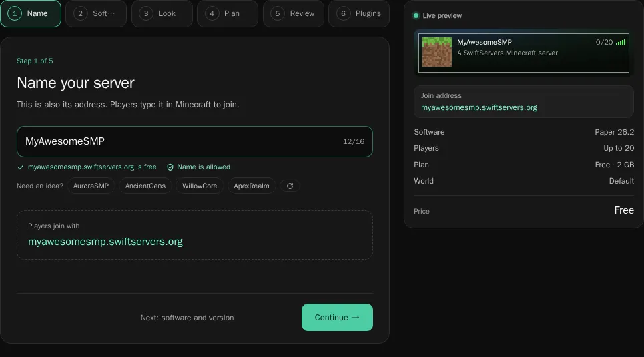
Task: Go to the Look step tab
Action: 162,13
